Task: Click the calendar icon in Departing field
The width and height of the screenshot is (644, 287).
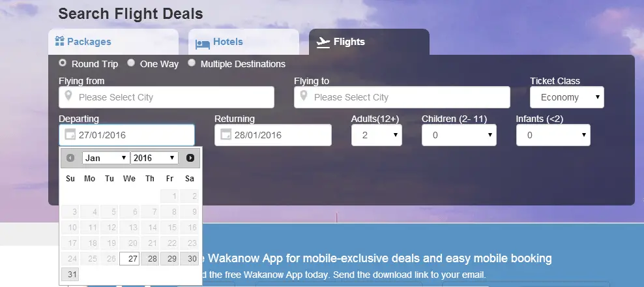Action: (x=70, y=134)
